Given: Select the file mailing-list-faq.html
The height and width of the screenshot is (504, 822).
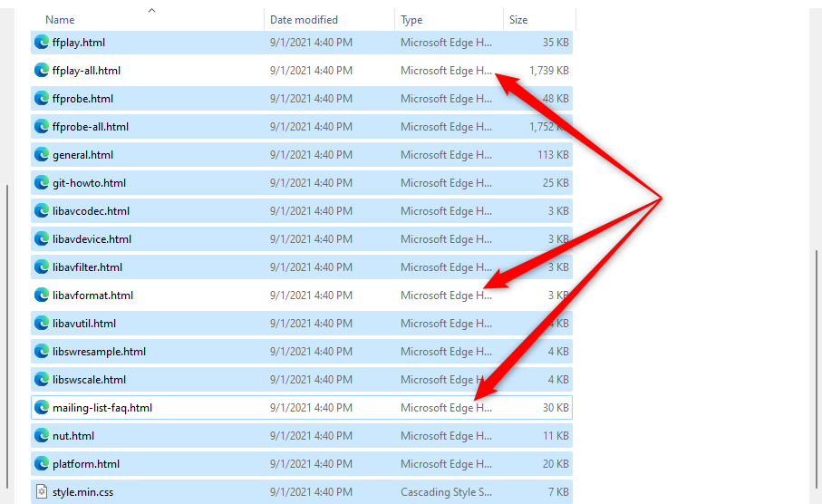Looking at the screenshot, I should tap(302, 408).
